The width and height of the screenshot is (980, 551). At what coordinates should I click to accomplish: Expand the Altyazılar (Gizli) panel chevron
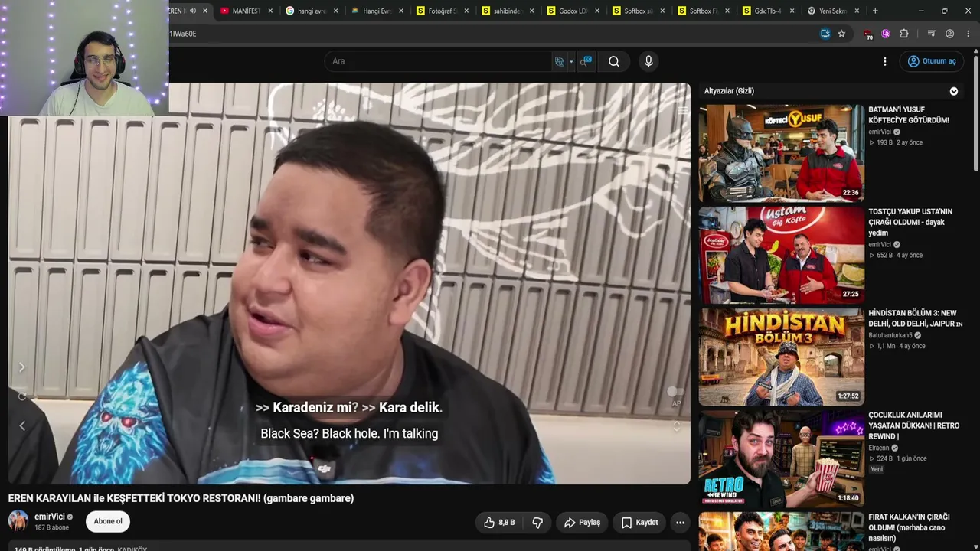click(954, 91)
